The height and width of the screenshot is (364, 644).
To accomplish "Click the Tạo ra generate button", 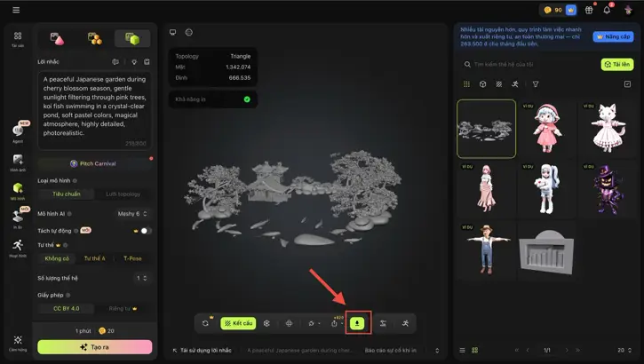I will pyautogui.click(x=94, y=347).
